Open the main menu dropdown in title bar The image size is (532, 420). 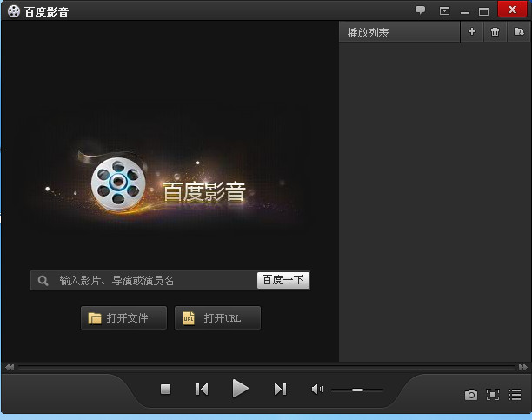(x=444, y=11)
